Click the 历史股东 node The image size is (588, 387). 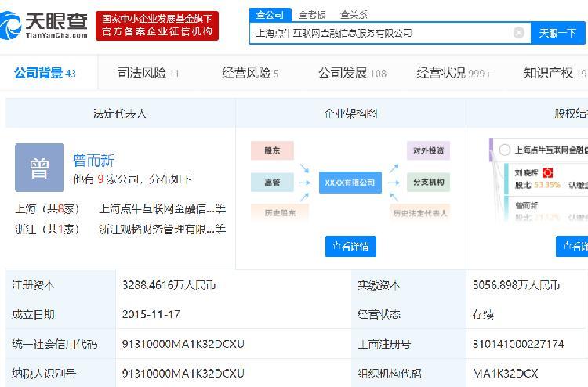coord(280,213)
